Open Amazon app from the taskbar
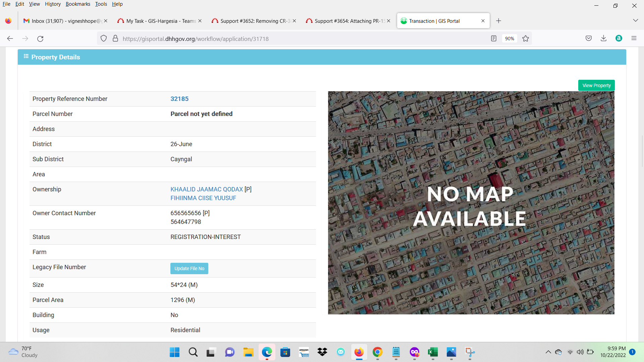 click(x=304, y=352)
